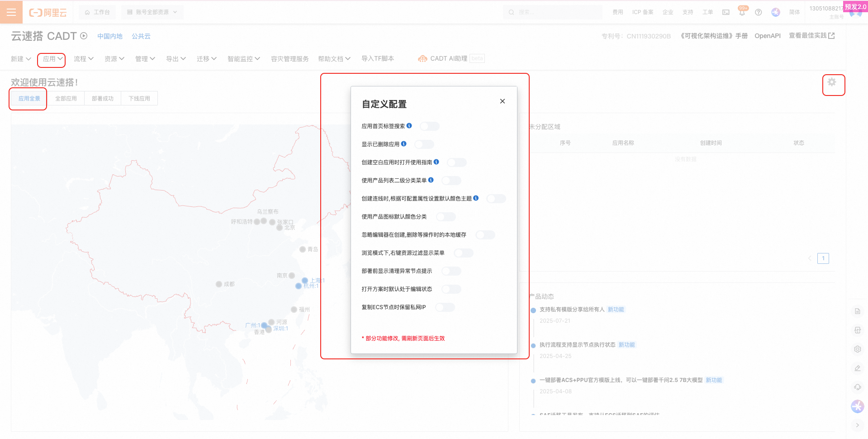Click the 青岛 marker on the map
868x439 pixels.
[303, 249]
